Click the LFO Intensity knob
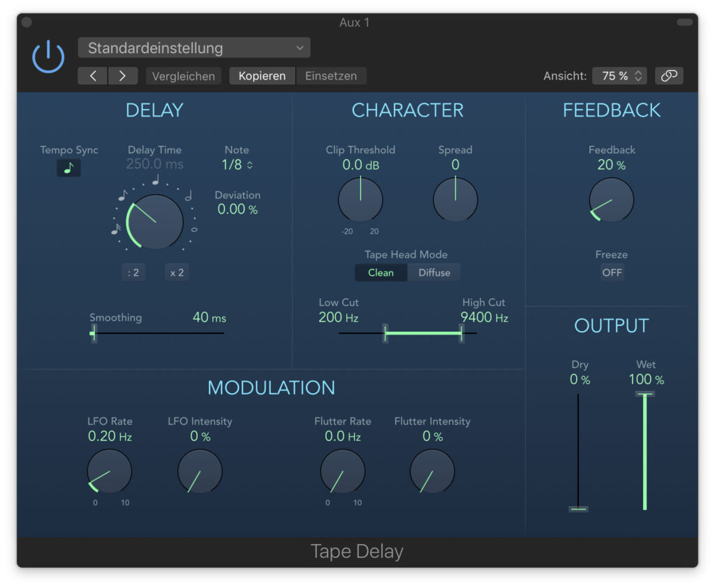Viewport: 715px width, 588px height. pos(200,471)
